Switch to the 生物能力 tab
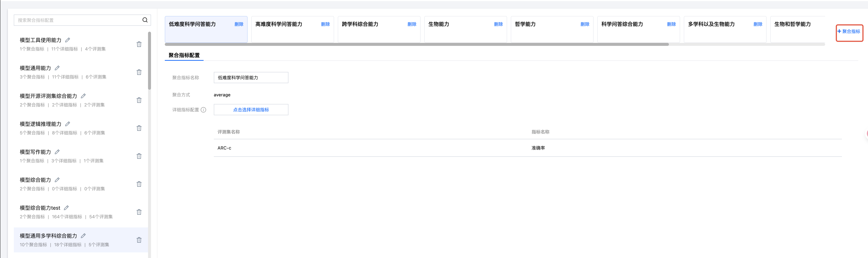Image resolution: width=868 pixels, height=258 pixels. click(x=439, y=24)
